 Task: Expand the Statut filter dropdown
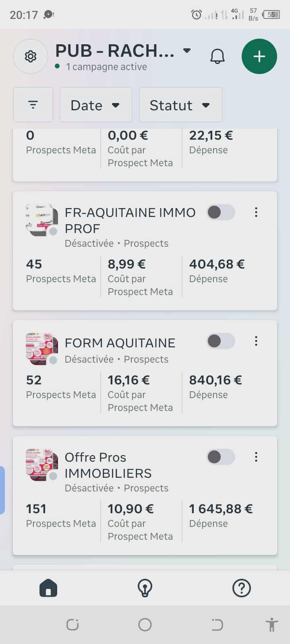coord(180,105)
